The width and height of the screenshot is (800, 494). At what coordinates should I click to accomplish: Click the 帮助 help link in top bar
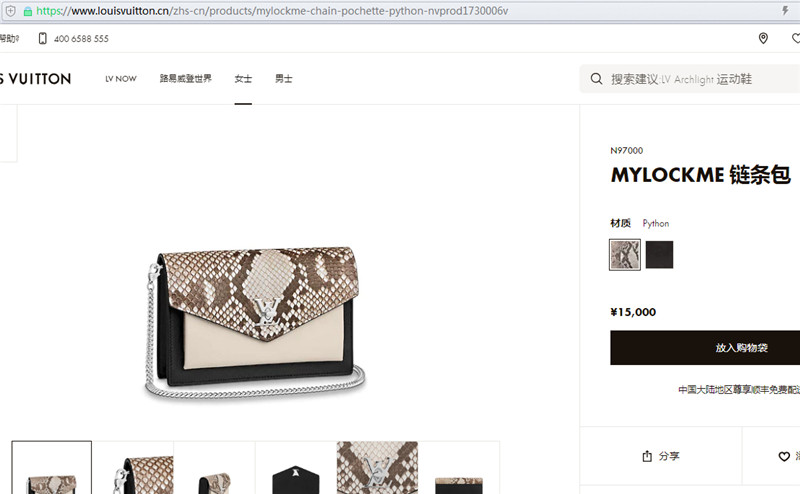point(9,39)
